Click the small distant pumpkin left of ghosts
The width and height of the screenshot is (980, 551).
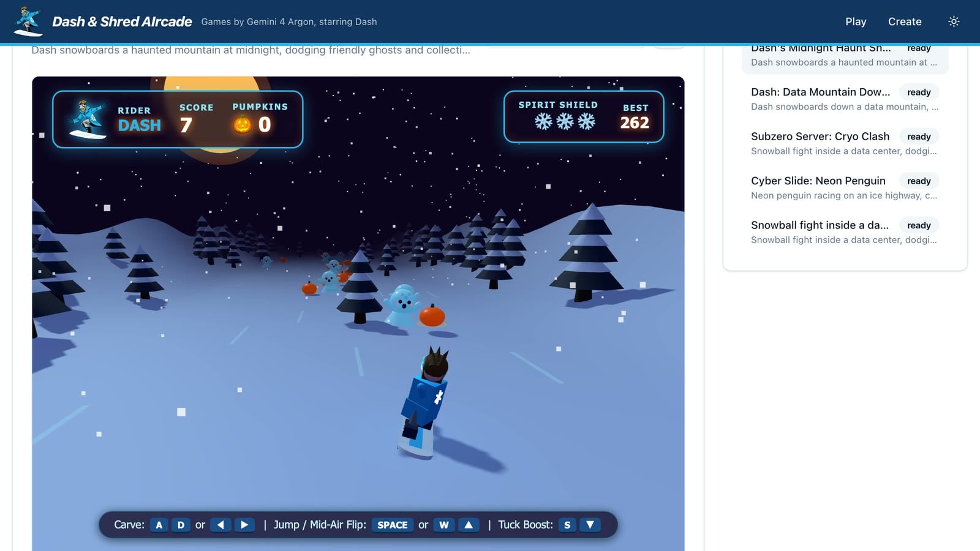click(310, 288)
